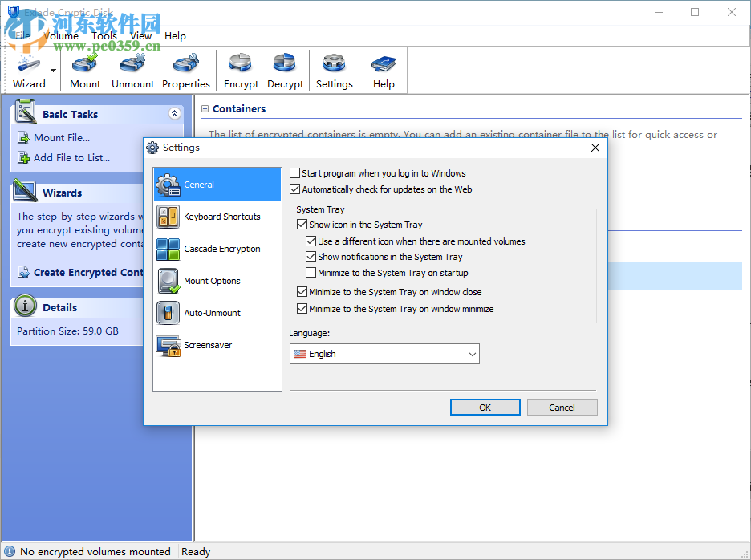Select Screensaver category icon
Image resolution: width=751 pixels, height=560 pixels.
pos(168,346)
